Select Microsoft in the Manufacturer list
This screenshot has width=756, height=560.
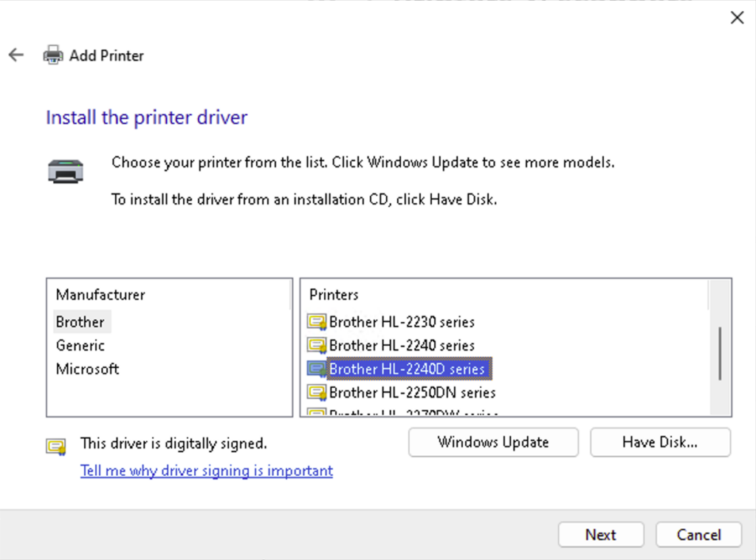(86, 369)
